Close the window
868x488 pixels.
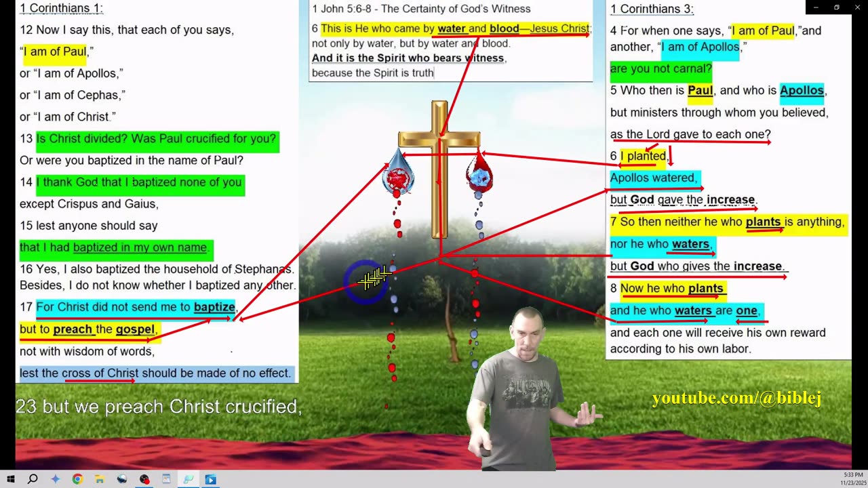tap(857, 7)
